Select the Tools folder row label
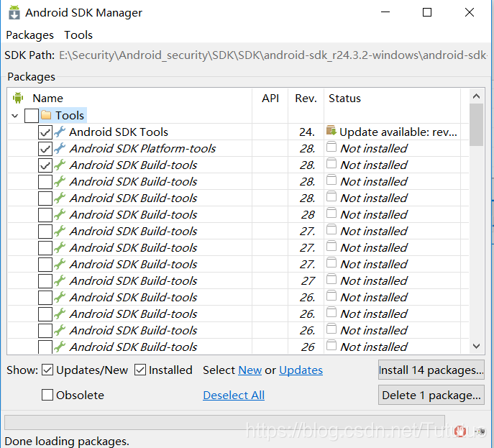This screenshot has width=494, height=448. [x=70, y=115]
